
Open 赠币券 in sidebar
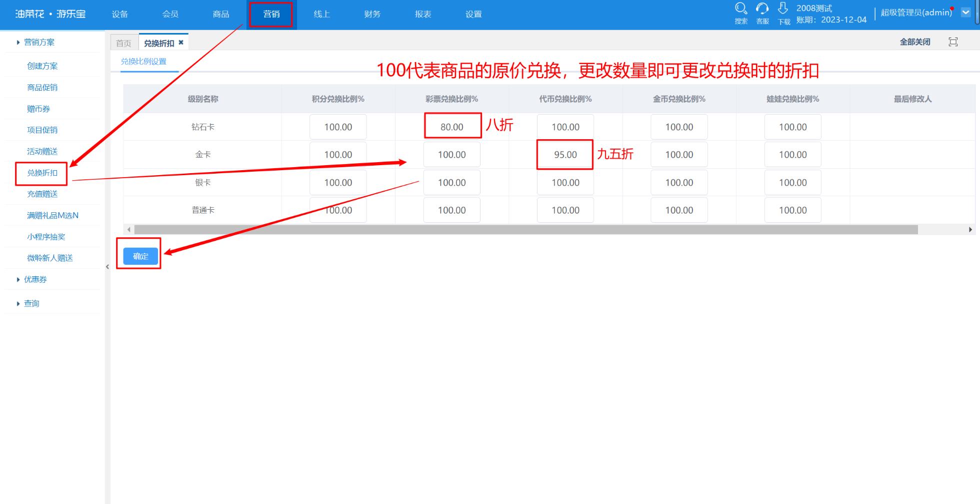click(x=38, y=109)
